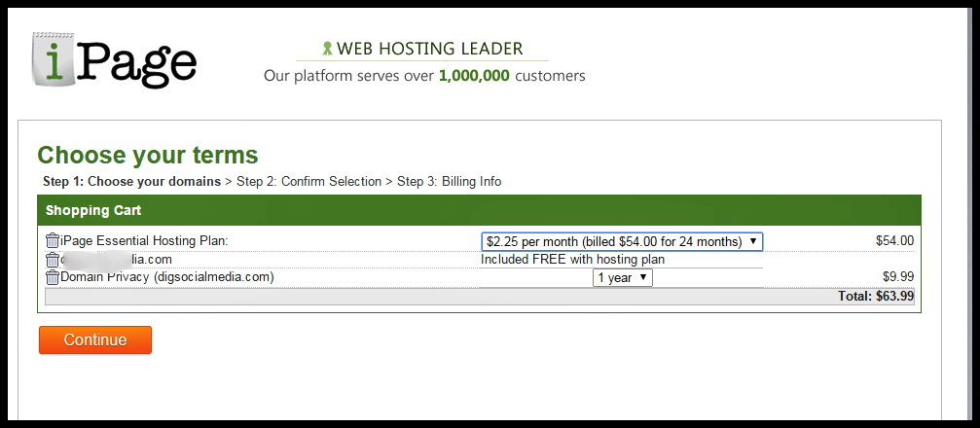Image resolution: width=980 pixels, height=428 pixels.
Task: Click the Choose your terms heading
Action: (148, 155)
